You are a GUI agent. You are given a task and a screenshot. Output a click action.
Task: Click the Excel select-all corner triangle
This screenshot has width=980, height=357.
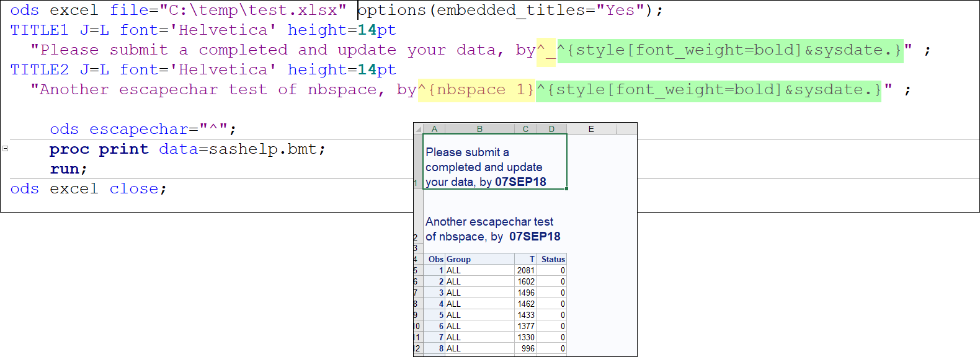tap(419, 129)
